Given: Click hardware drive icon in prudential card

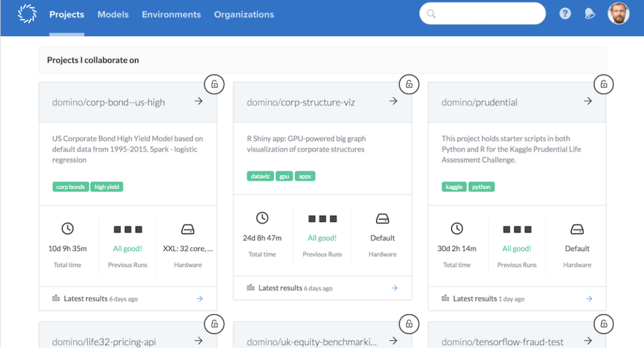Looking at the screenshot, I should pos(577,229).
